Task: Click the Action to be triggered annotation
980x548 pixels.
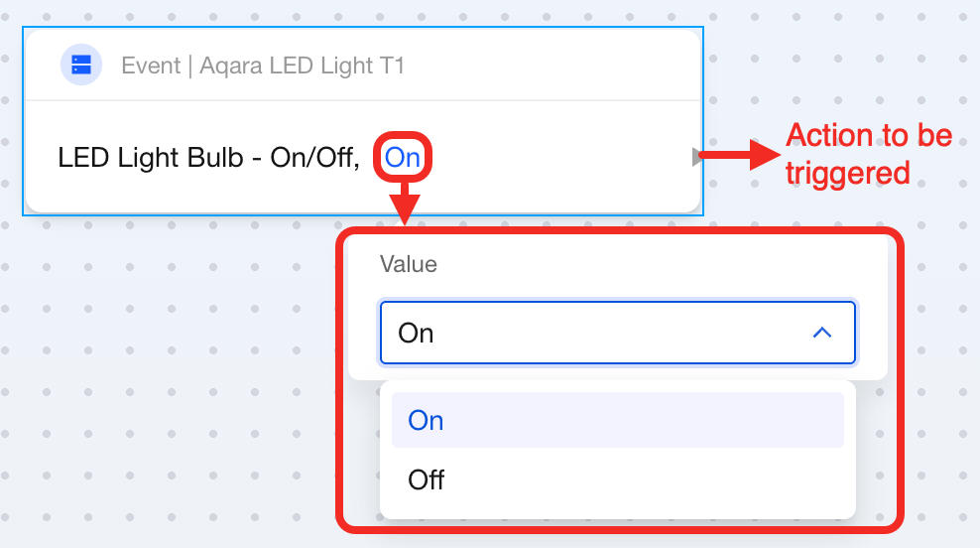Action: click(868, 154)
